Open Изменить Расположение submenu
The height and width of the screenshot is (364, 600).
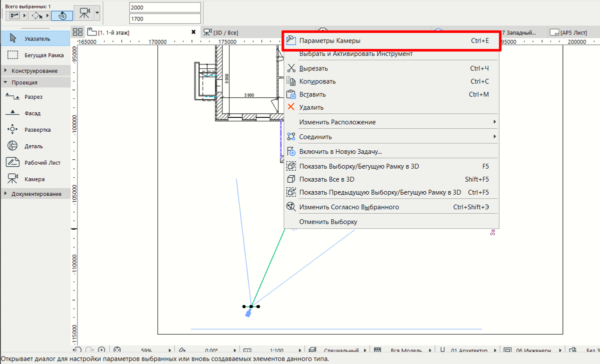tap(391, 122)
